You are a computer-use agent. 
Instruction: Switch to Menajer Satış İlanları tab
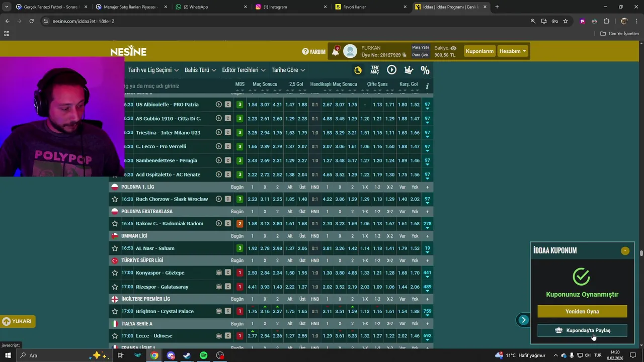pos(131,7)
